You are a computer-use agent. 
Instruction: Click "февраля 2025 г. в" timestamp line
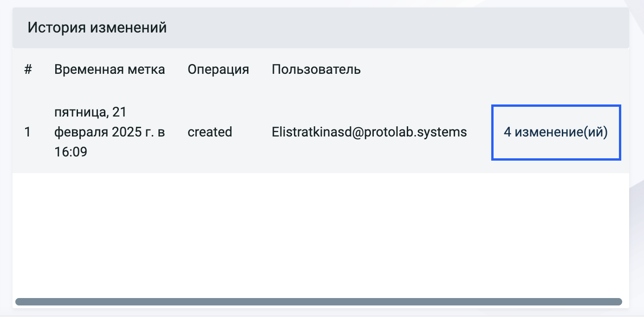[109, 132]
